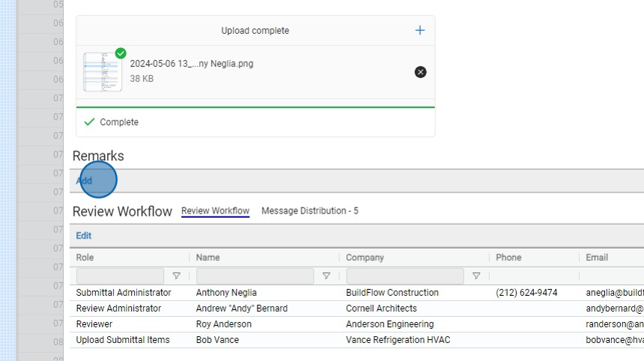Open the uploaded PNG file thumbnail

click(103, 72)
